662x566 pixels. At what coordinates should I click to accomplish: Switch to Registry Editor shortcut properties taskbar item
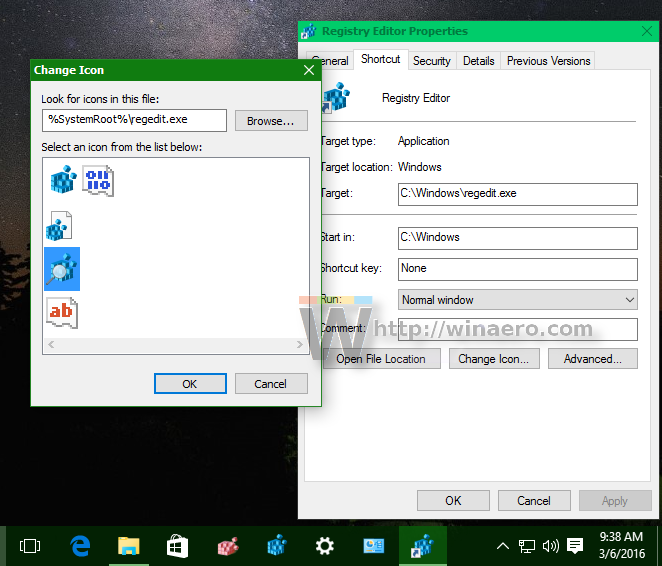pyautogui.click(x=423, y=546)
